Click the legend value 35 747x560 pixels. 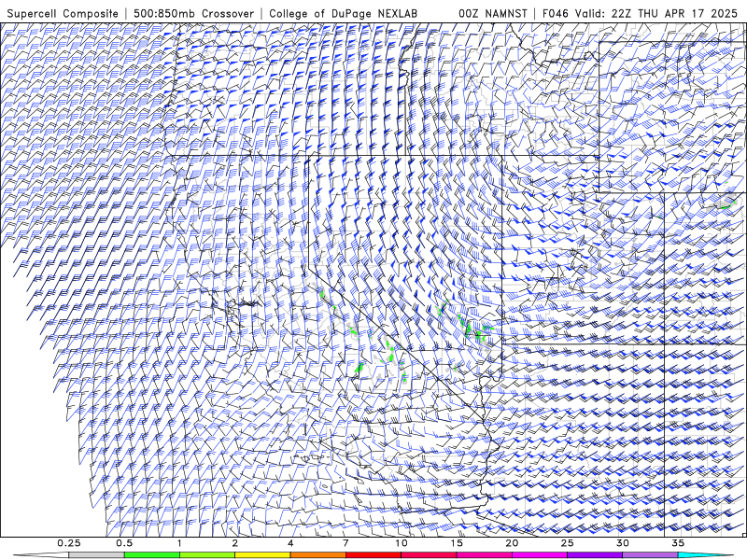coord(678,543)
